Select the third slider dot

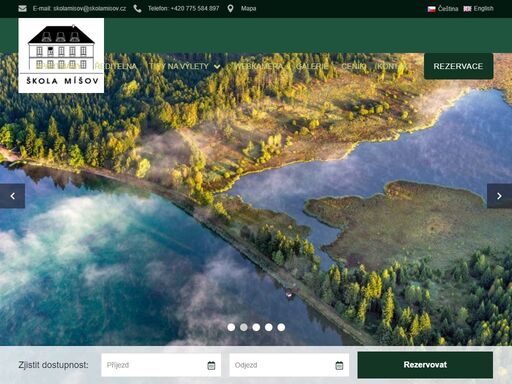[x=256, y=327]
